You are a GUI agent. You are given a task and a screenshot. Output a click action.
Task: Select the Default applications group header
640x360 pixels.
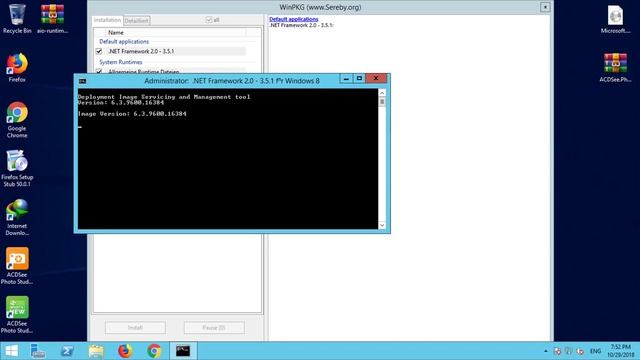[x=124, y=42]
